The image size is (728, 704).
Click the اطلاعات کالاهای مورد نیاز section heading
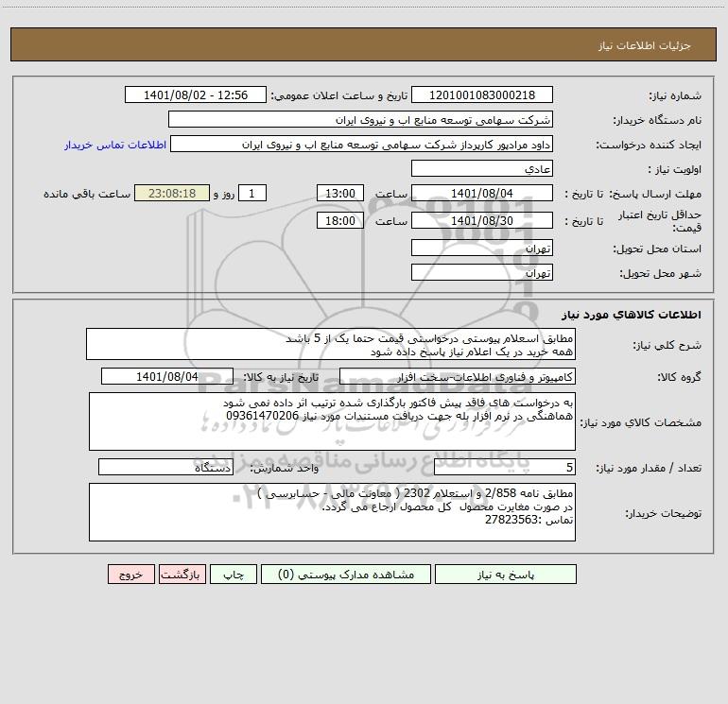pyautogui.click(x=631, y=315)
